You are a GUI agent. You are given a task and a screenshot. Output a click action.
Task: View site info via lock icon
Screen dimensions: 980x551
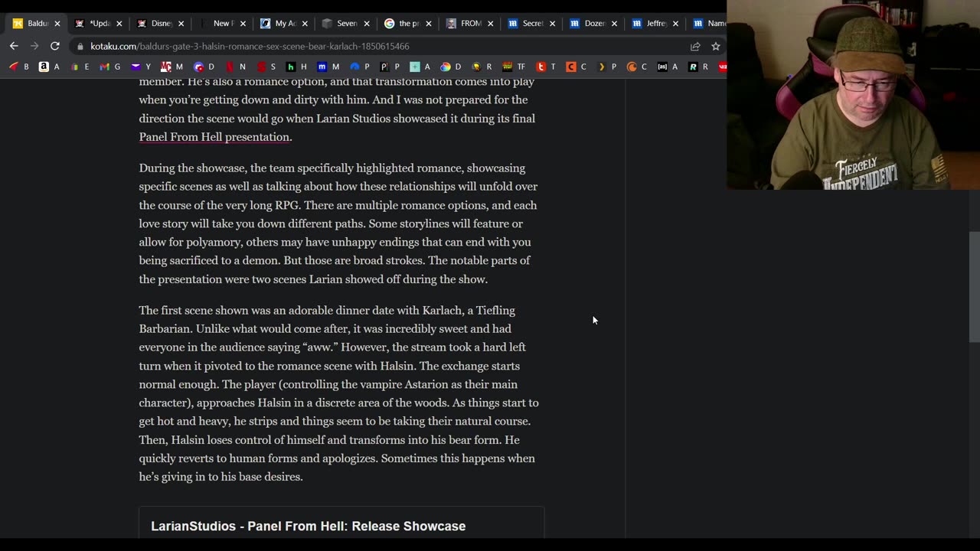pyautogui.click(x=80, y=46)
